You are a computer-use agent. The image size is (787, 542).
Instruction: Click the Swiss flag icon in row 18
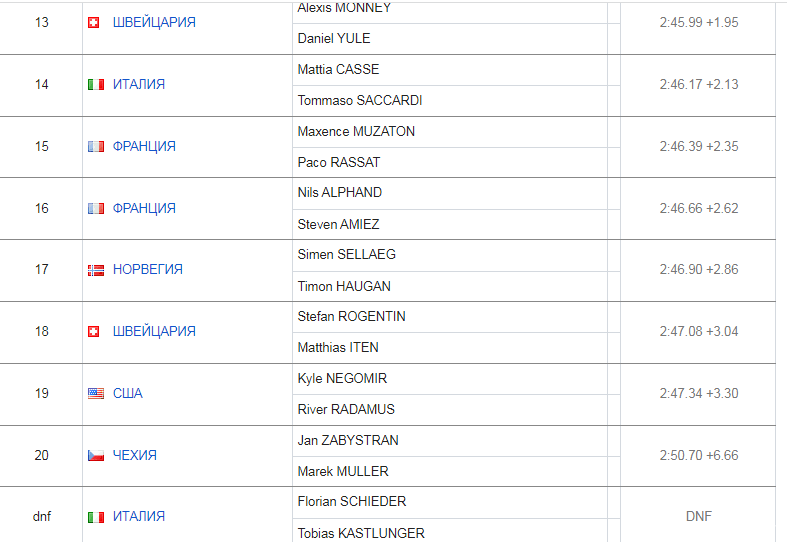tap(93, 332)
